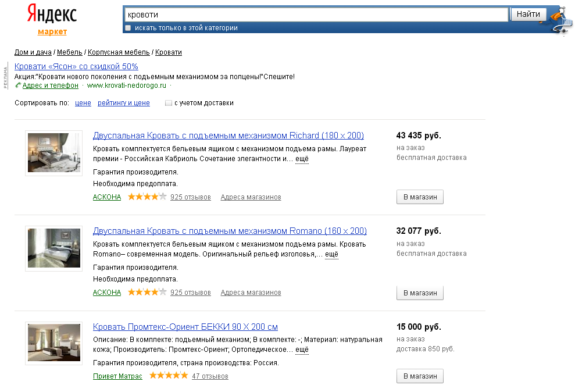Click the star rating next to Привет Матрас
The image size is (575, 392).
tap(169, 376)
